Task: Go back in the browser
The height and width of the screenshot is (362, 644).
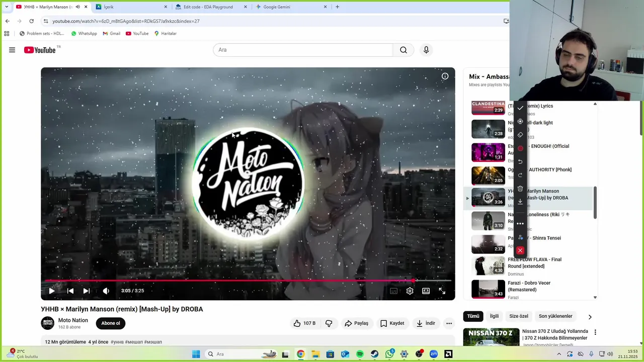Action: (7, 21)
